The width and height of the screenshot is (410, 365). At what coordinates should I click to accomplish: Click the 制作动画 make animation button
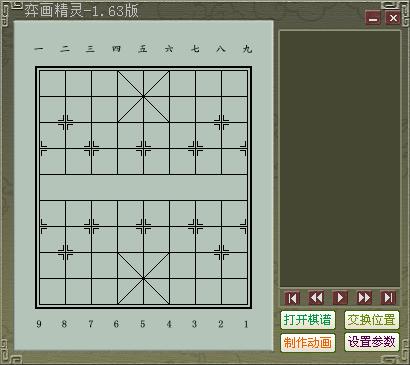(x=308, y=342)
